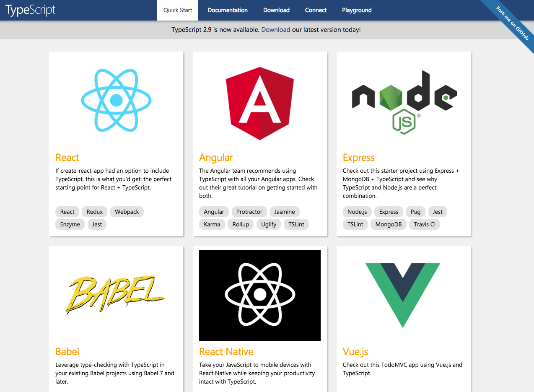Click the Webpack tag
Viewport: 534px width, 392px height.
(x=127, y=212)
